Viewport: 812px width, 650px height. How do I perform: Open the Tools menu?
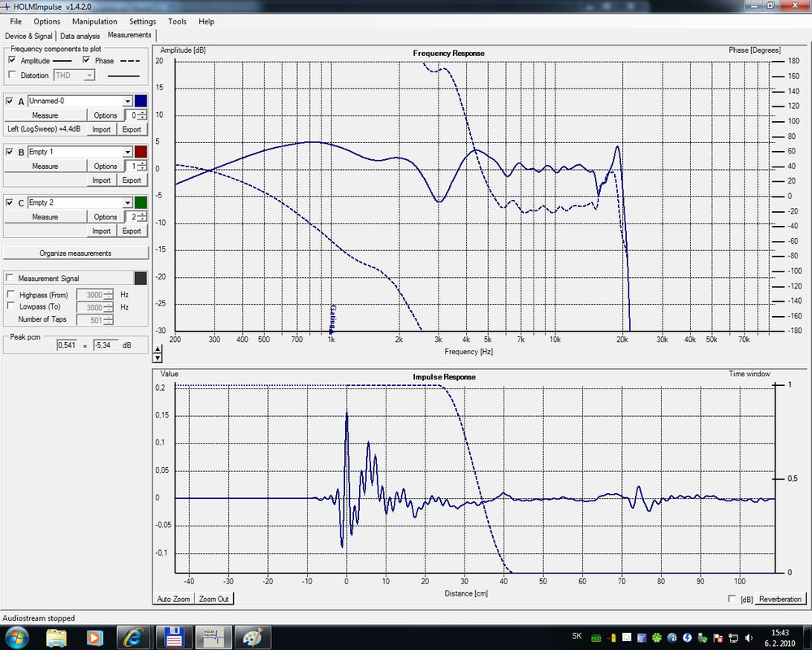tap(177, 21)
